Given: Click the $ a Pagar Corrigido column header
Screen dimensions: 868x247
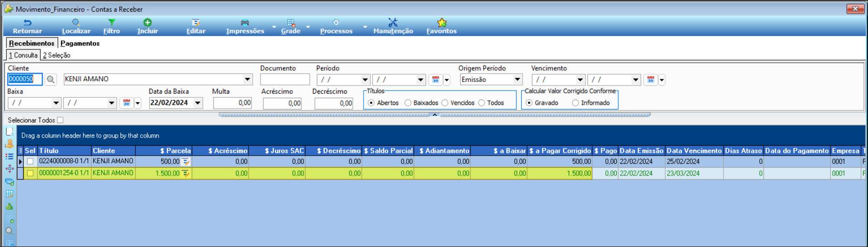Looking at the screenshot, I should coord(560,151).
